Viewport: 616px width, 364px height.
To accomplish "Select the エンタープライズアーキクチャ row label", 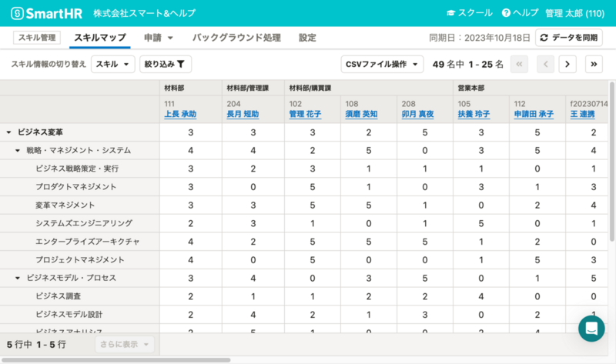I will 87,242.
